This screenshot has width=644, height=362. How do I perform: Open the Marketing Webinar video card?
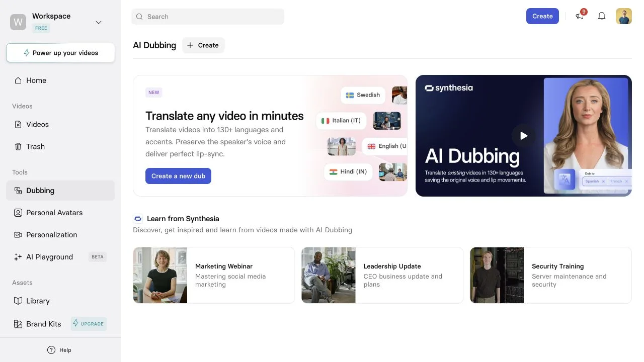(214, 275)
